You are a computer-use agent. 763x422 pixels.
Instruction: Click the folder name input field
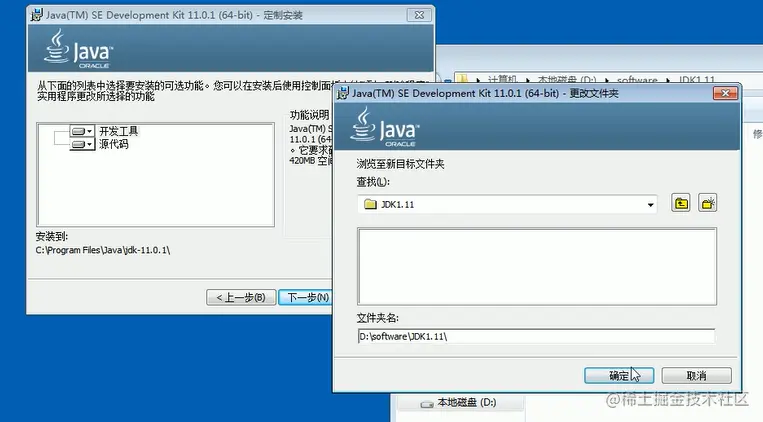click(x=536, y=336)
